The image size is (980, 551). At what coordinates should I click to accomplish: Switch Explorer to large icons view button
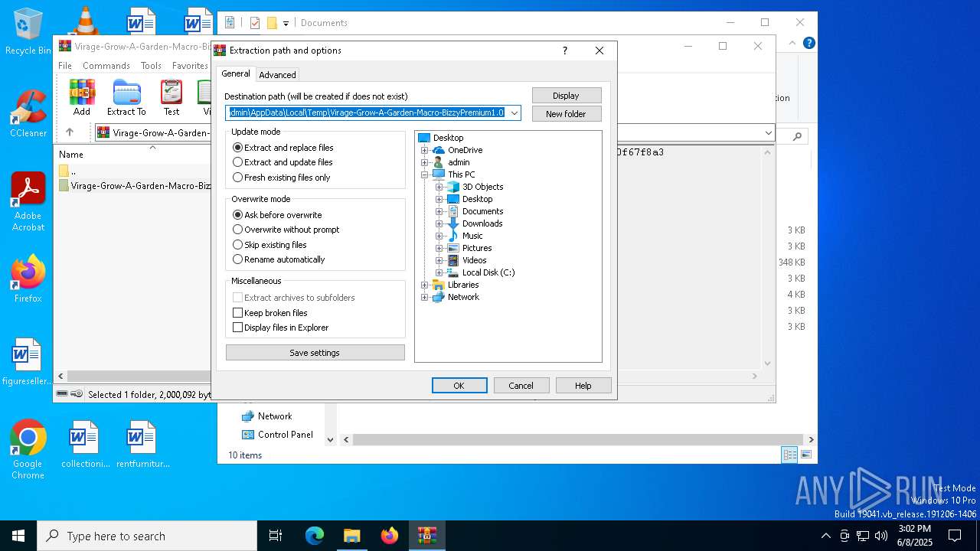(805, 455)
